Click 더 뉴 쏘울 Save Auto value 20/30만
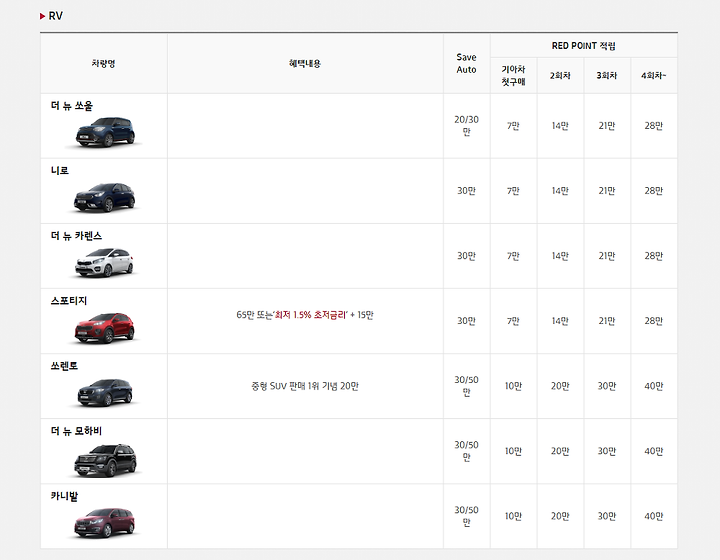720x560 pixels. [x=467, y=125]
